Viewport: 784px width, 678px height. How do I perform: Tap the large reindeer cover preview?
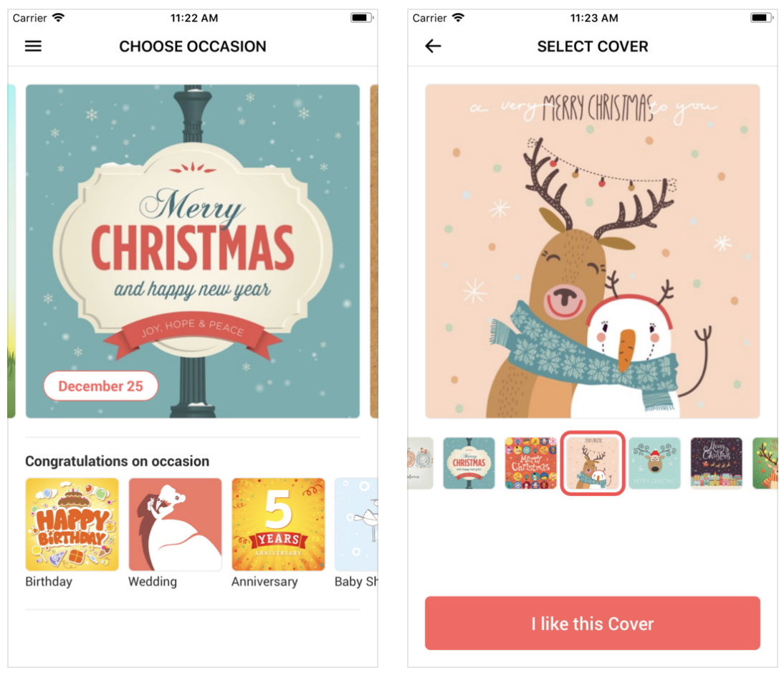pos(593,252)
